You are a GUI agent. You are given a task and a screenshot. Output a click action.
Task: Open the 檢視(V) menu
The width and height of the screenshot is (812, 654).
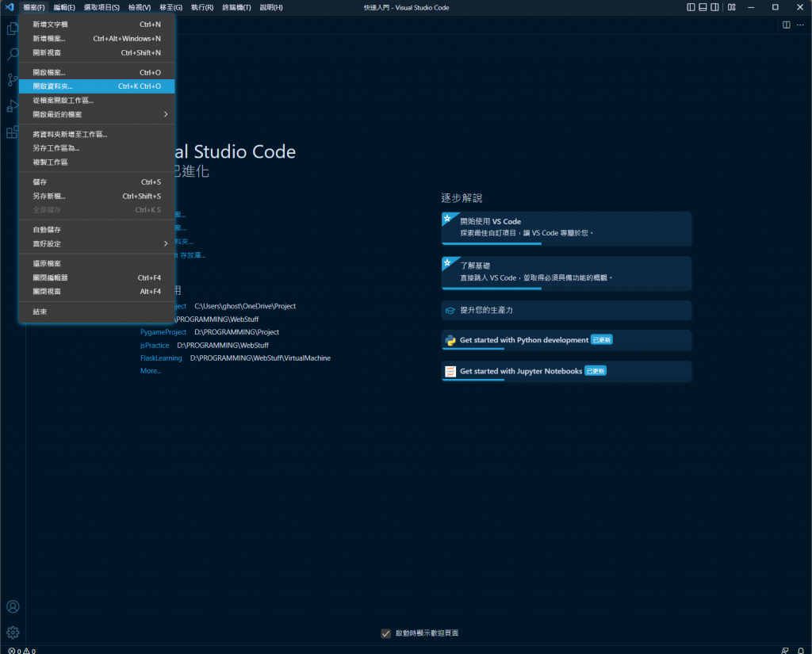click(140, 7)
